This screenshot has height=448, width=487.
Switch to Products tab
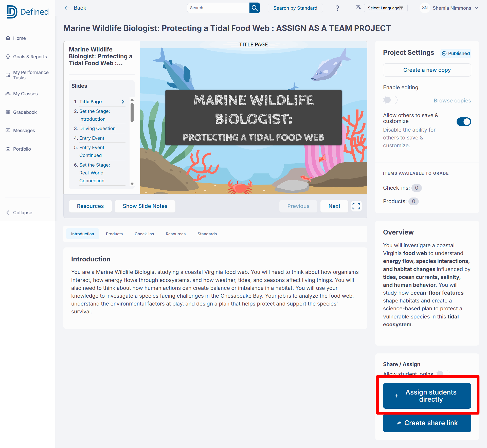pyautogui.click(x=114, y=234)
